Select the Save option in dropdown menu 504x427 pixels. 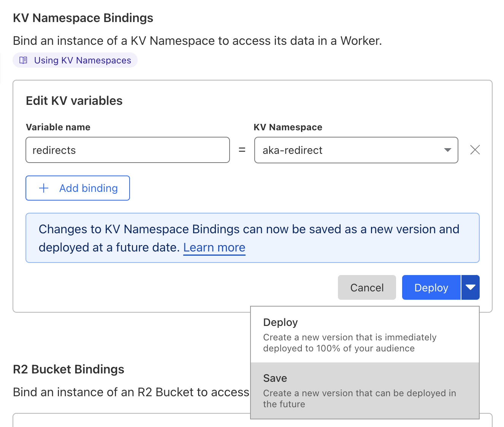[365, 391]
